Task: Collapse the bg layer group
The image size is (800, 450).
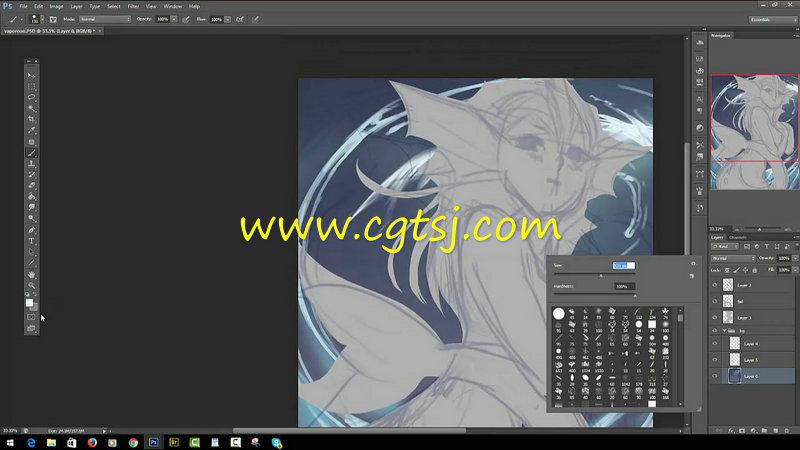Action: point(724,331)
